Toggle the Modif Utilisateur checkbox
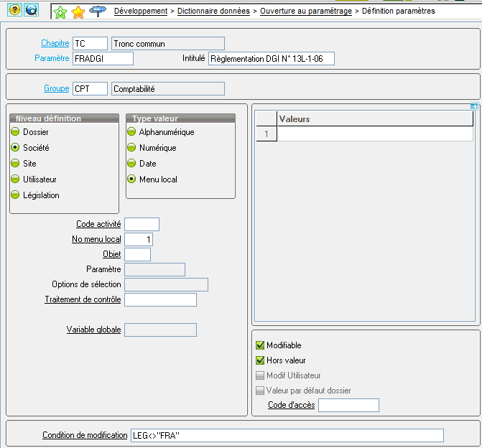482x448 pixels. pos(260,375)
